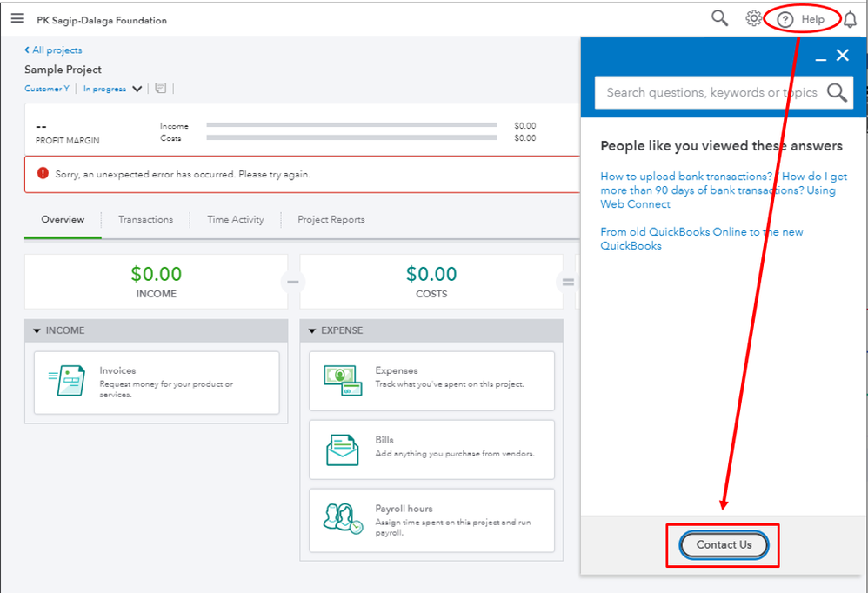
Task: Open the upload bank transactions help article
Action: 723,190
